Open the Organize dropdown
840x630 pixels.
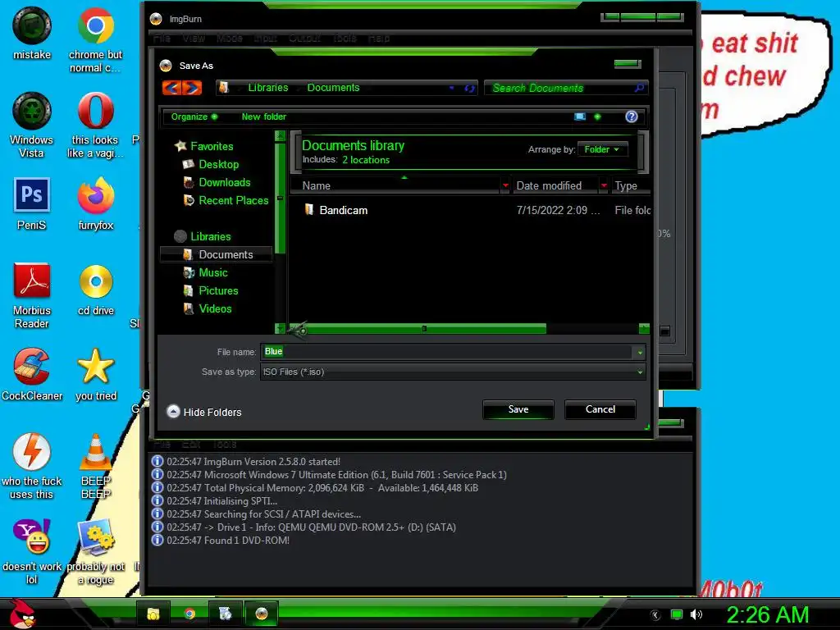(194, 116)
